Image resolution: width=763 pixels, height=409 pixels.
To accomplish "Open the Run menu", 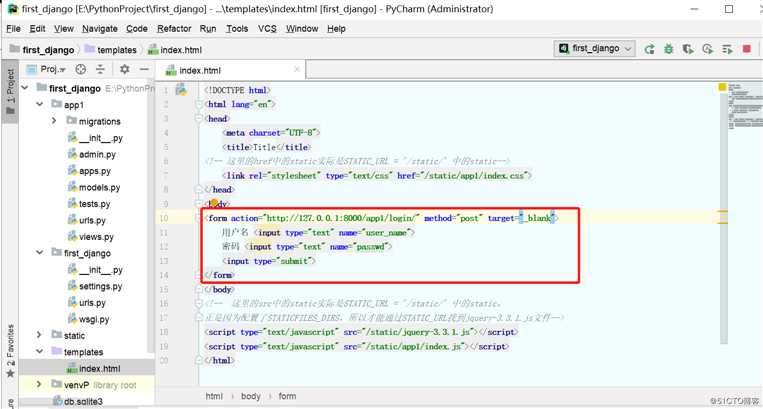I will coord(208,29).
